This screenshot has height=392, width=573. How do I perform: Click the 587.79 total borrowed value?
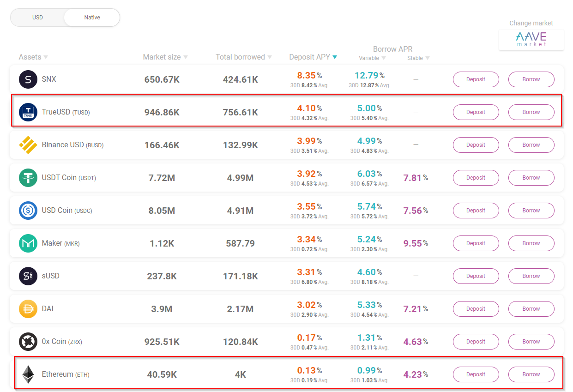point(241,243)
